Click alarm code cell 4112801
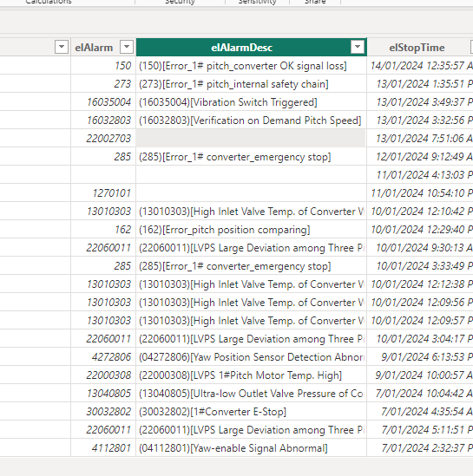 103,448
